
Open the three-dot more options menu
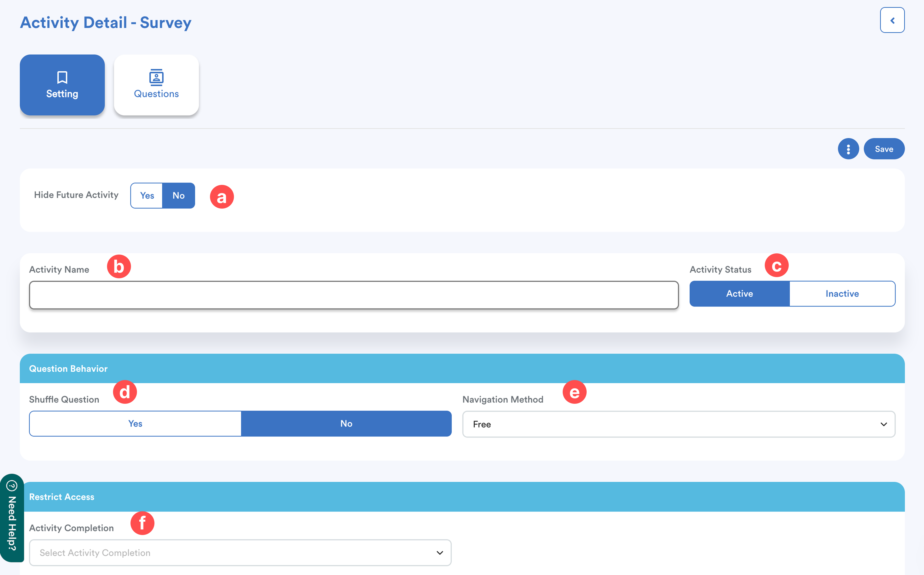(x=848, y=149)
